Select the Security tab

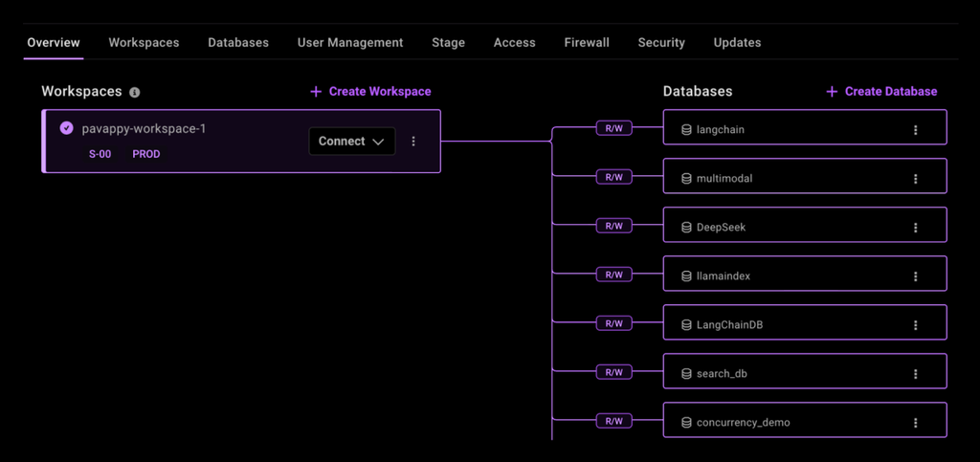click(x=661, y=43)
